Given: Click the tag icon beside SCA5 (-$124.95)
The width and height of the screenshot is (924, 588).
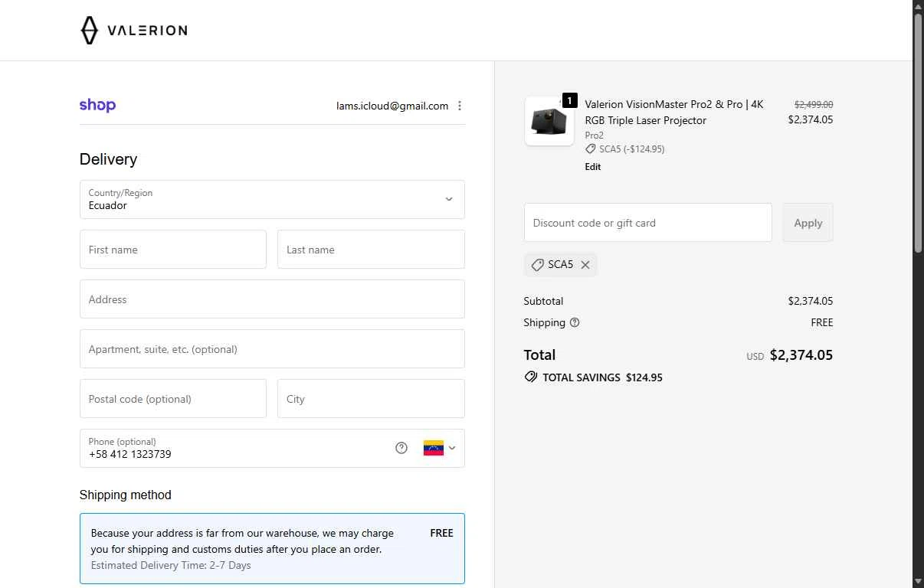Looking at the screenshot, I should pyautogui.click(x=591, y=149).
